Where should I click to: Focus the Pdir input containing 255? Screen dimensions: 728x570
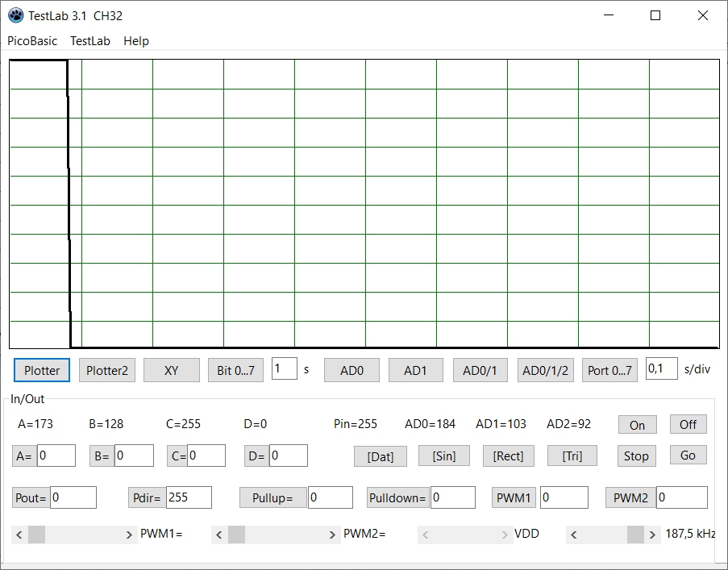point(188,497)
